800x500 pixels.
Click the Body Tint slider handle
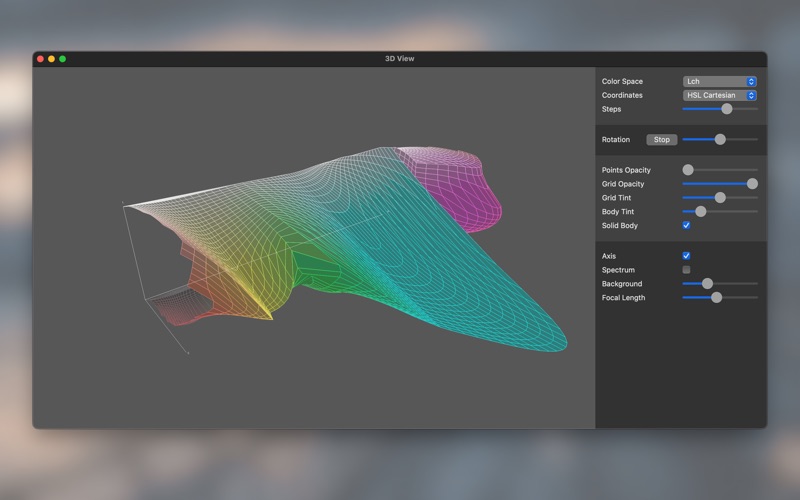pos(701,211)
